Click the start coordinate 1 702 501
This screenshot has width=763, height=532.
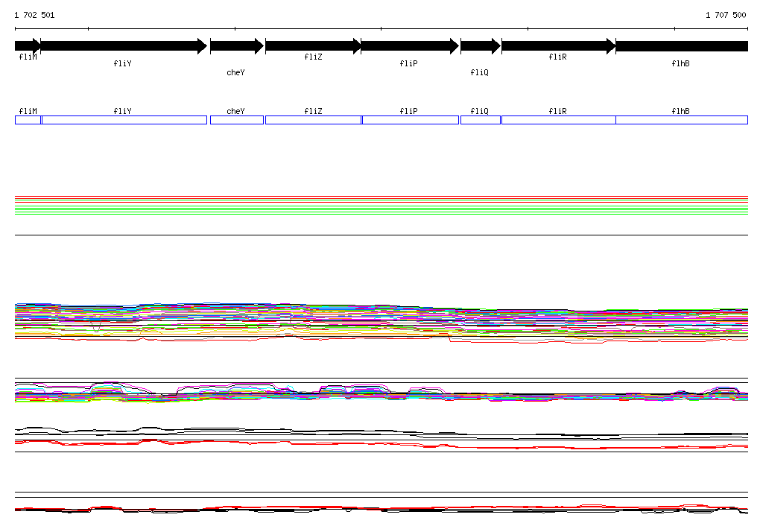point(34,15)
